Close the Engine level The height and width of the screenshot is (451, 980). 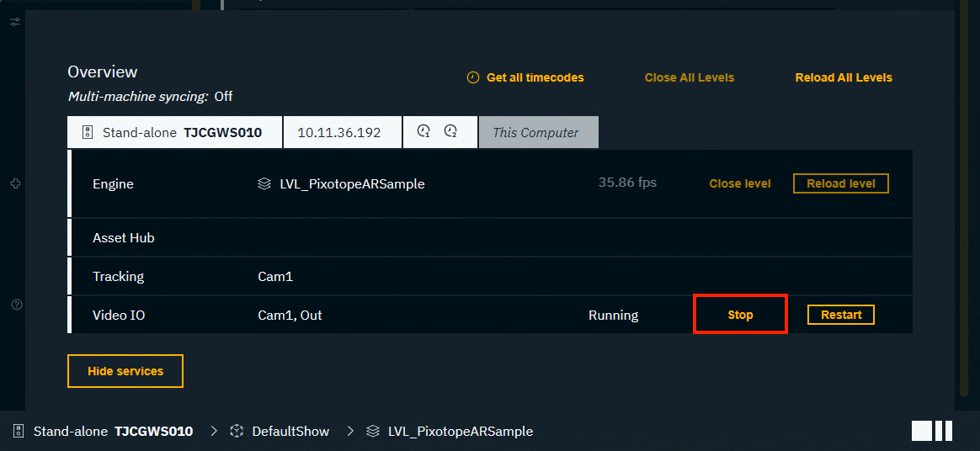click(x=739, y=183)
